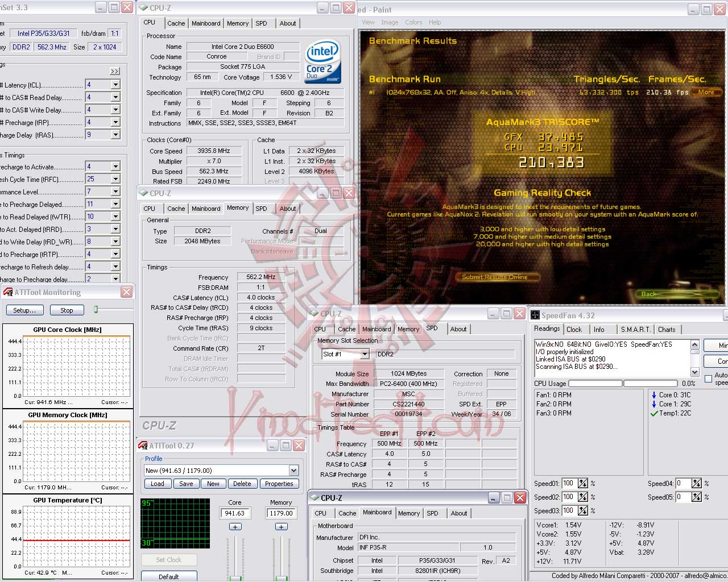The image size is (728, 582).
Task: Open the CAS# Write Delay dropdown in MemSet
Action: [115, 110]
